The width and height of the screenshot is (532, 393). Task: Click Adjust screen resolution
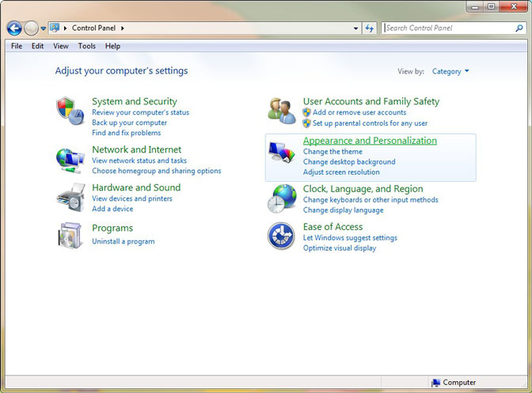[x=341, y=172]
